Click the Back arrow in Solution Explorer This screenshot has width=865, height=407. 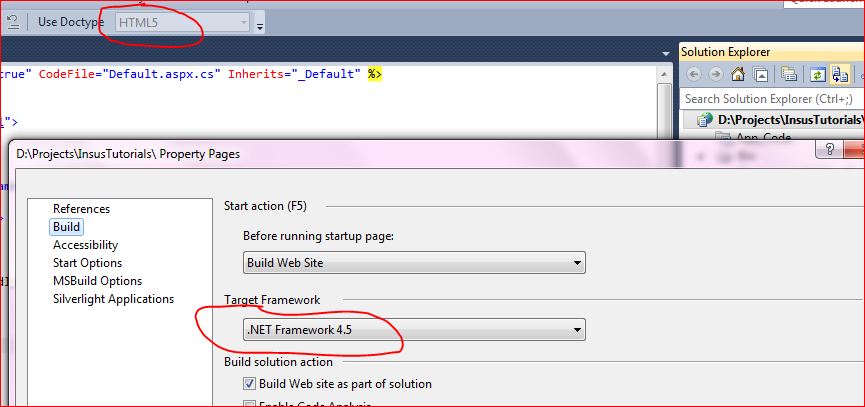coord(693,74)
